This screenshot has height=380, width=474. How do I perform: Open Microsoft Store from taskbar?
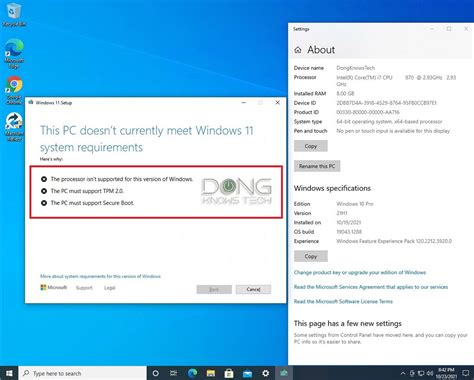pos(229,373)
